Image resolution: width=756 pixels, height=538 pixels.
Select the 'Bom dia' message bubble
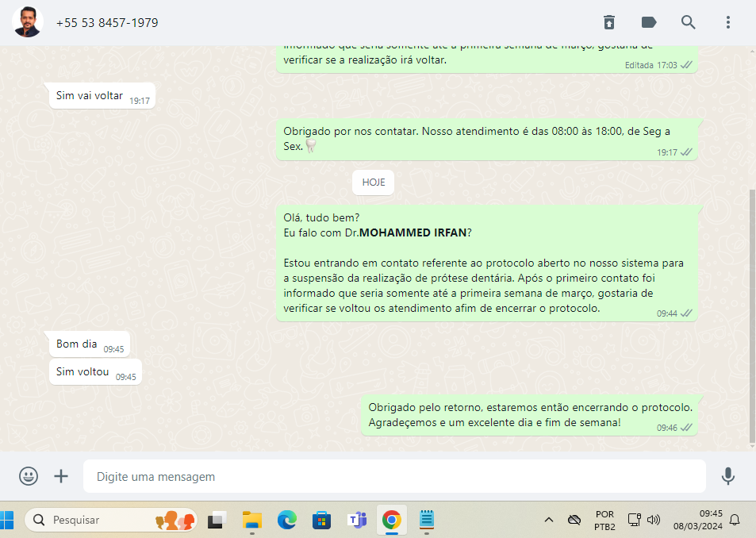click(89, 344)
